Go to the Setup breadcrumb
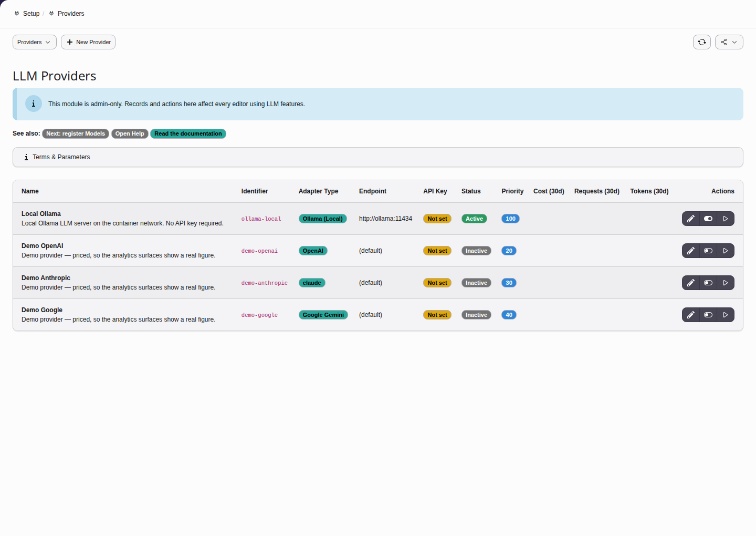This screenshot has height=536, width=756. tap(31, 14)
